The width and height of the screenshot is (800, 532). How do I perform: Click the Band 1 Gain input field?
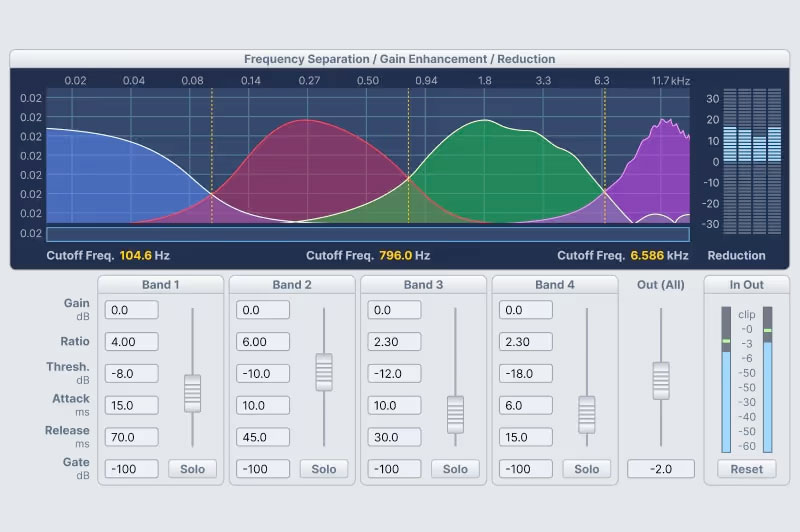(132, 310)
